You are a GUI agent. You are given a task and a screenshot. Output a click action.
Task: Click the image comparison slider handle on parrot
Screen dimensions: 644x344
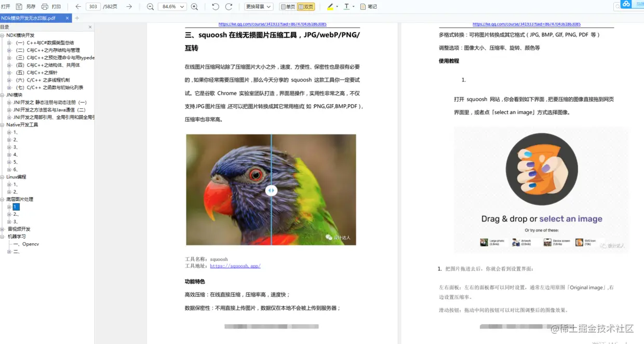(271, 190)
